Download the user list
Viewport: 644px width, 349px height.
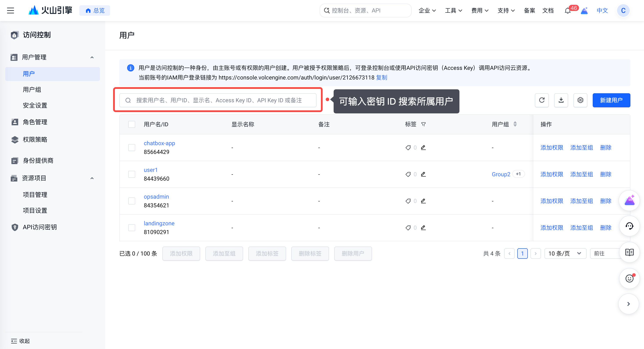[561, 100]
